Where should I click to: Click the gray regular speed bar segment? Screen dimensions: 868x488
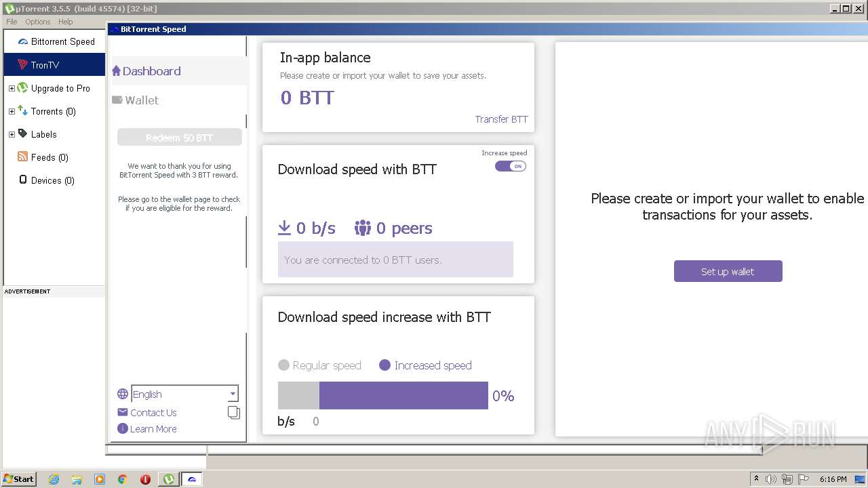click(x=298, y=395)
